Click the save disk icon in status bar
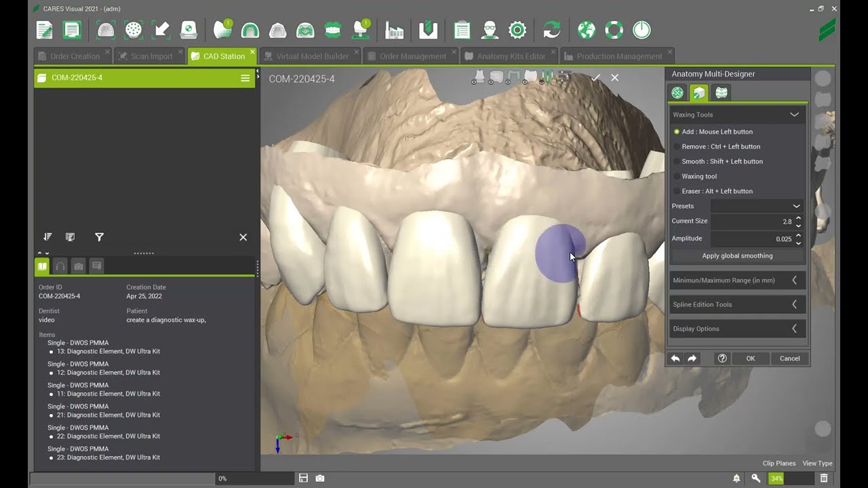The width and height of the screenshot is (868, 488). click(303, 479)
